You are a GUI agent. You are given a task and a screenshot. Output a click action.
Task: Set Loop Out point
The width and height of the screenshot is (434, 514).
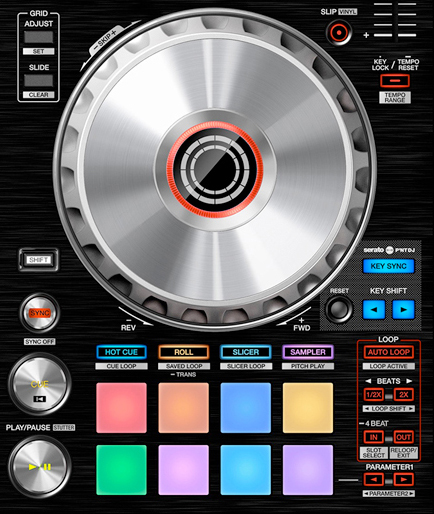[x=403, y=437]
